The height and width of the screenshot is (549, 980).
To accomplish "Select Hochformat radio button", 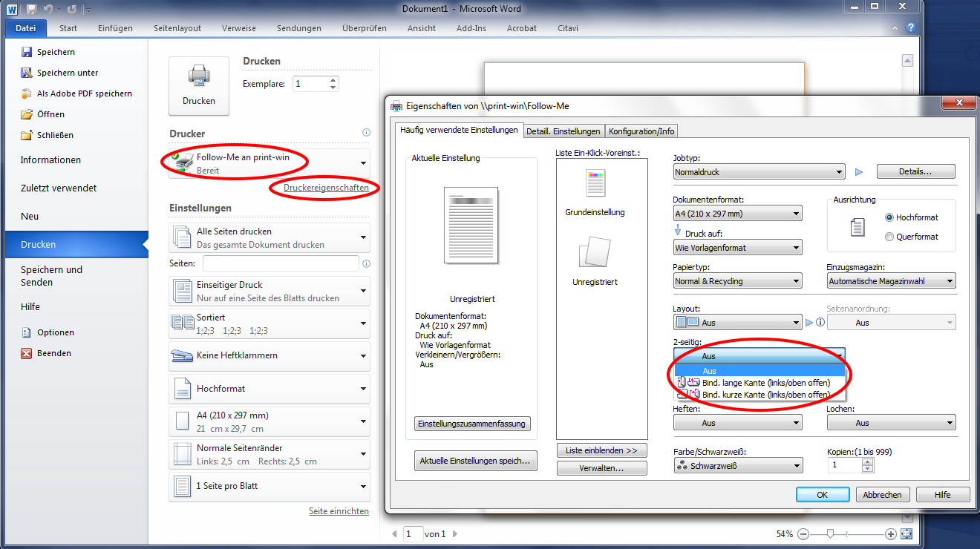I will tap(889, 217).
